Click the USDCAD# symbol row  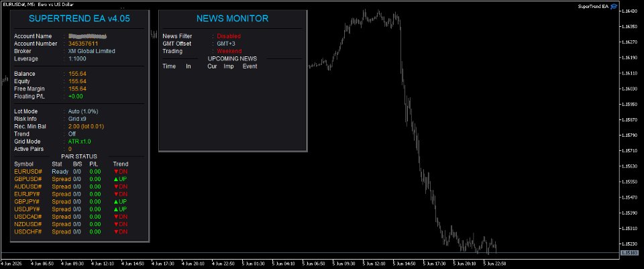coord(71,217)
